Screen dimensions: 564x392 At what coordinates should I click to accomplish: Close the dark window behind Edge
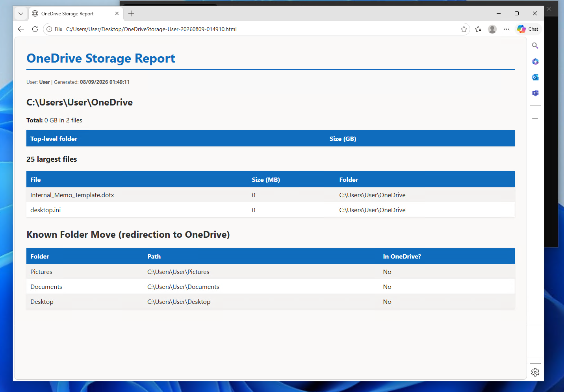pos(549,9)
